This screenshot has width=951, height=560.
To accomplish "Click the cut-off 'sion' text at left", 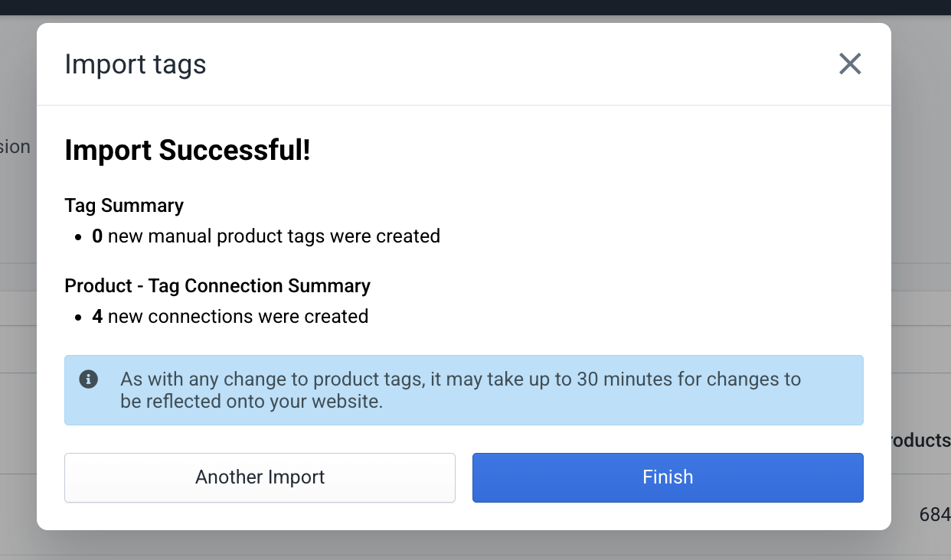I will (15, 147).
